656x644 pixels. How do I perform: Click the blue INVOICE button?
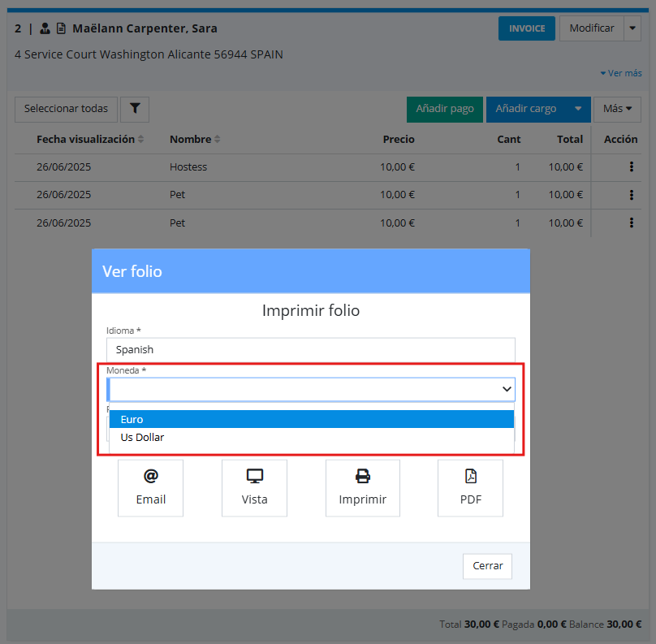(526, 28)
